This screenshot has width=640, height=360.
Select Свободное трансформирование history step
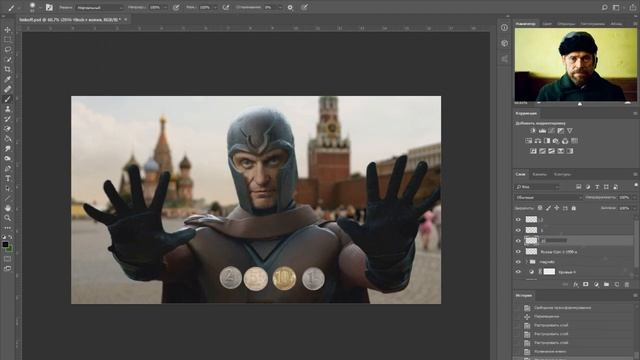pos(562,308)
